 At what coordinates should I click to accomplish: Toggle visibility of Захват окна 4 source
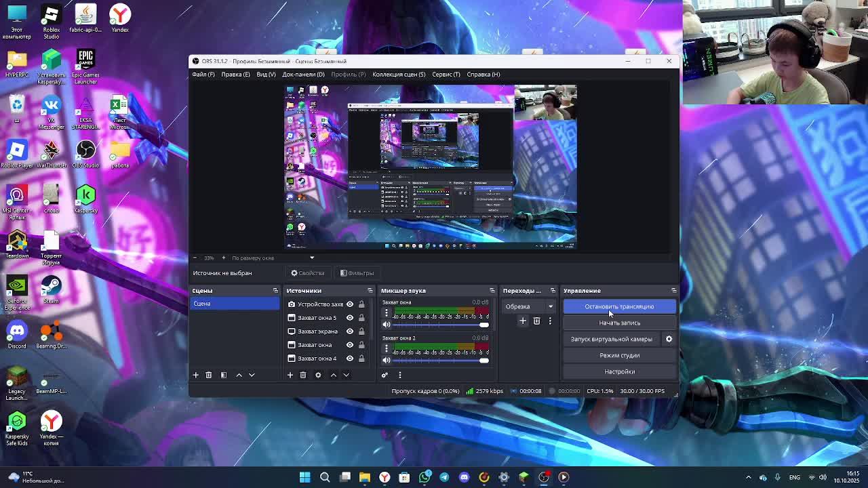click(x=350, y=359)
